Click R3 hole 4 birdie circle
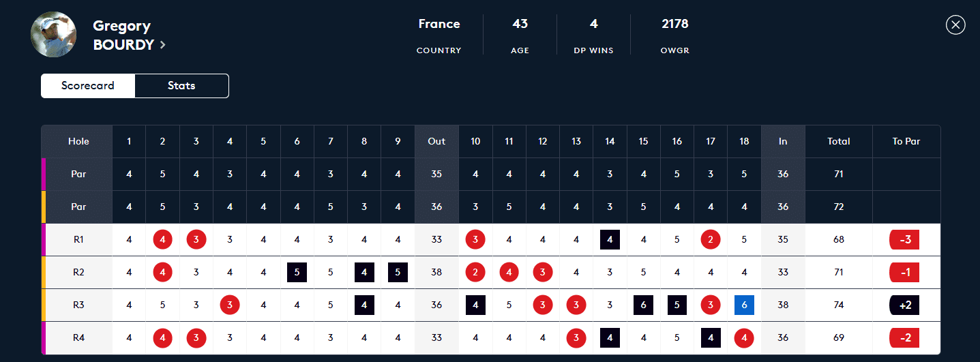Screen dimensions: 980x362 pos(230,305)
